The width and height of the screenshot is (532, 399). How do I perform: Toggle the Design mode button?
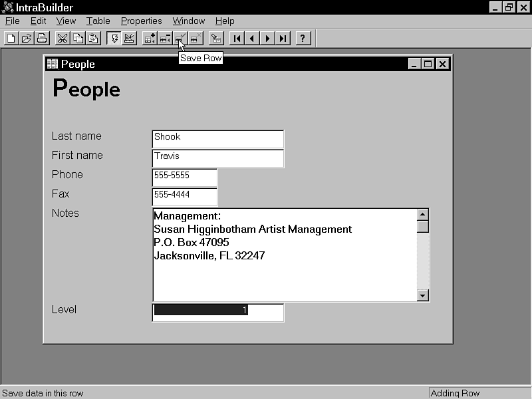(x=129, y=38)
